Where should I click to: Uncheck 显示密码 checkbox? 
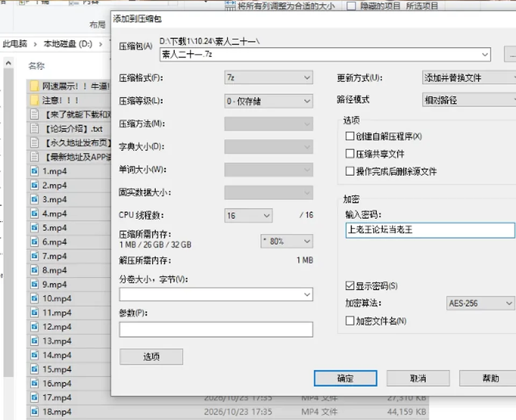click(350, 286)
